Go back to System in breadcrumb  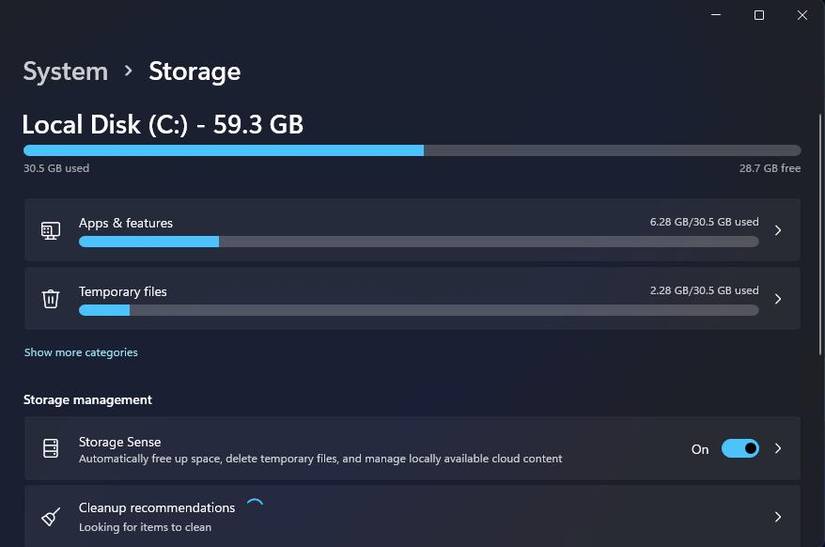click(65, 72)
